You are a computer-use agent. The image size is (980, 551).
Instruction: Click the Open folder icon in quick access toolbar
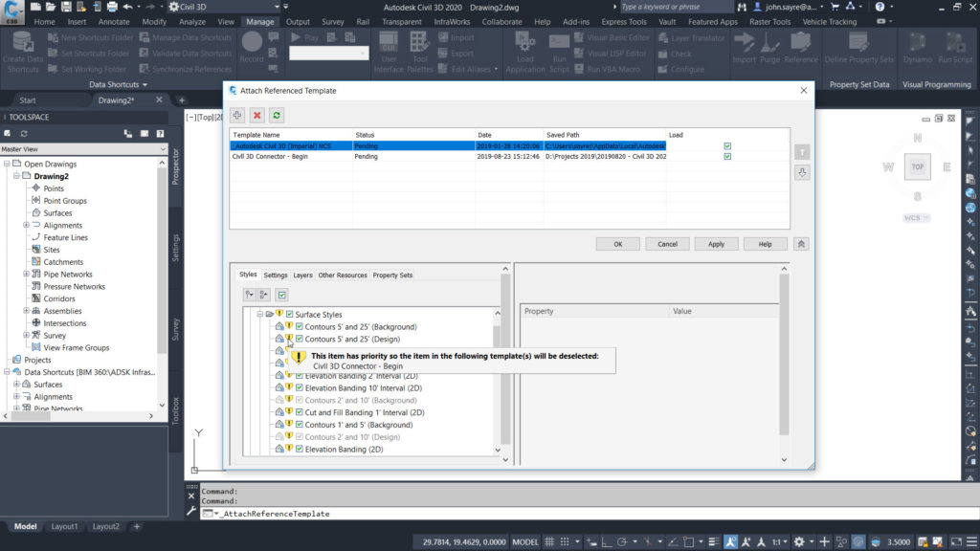tap(51, 7)
